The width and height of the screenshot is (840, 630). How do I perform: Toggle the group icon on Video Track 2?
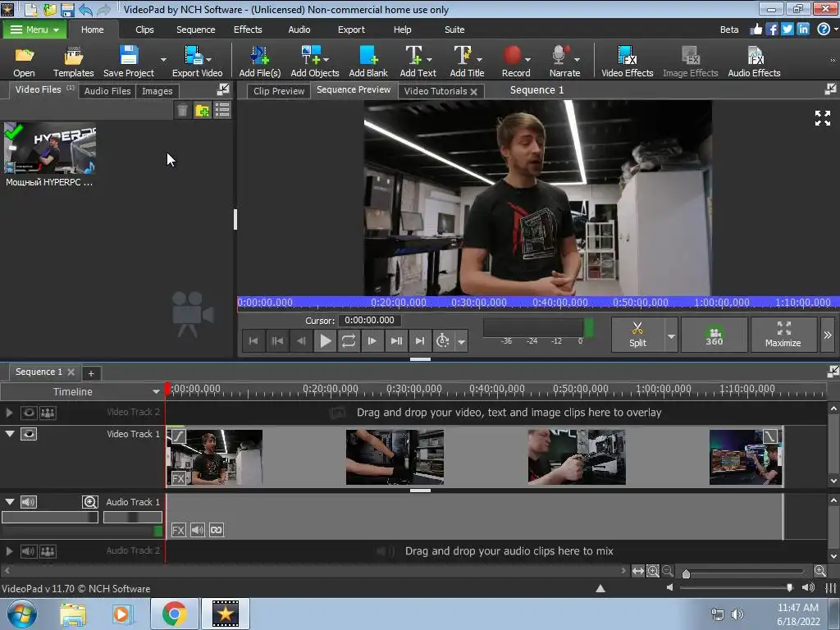48,413
